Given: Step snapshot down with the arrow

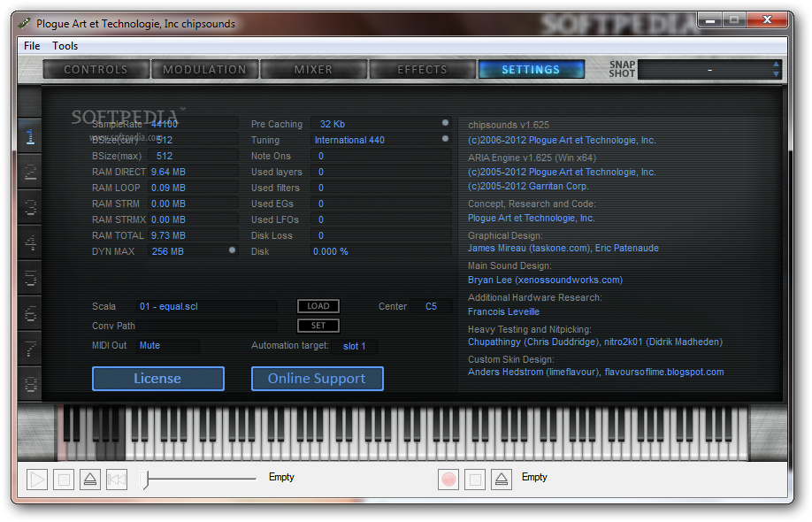Looking at the screenshot, I should pyautogui.click(x=776, y=74).
